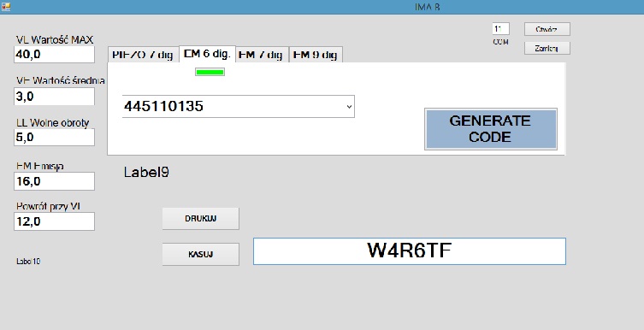
Task: Click the Zamknij button
Action: [547, 49]
